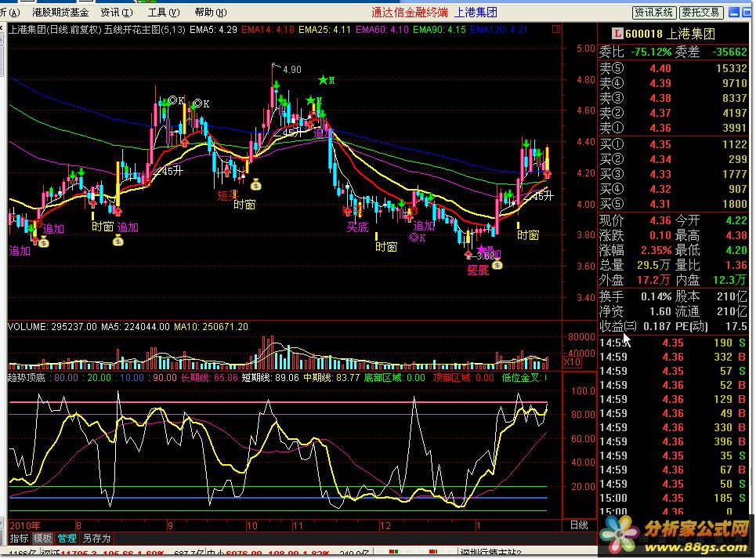Click the 另存为 tab
This screenshot has width=756, height=559.
click(x=96, y=539)
